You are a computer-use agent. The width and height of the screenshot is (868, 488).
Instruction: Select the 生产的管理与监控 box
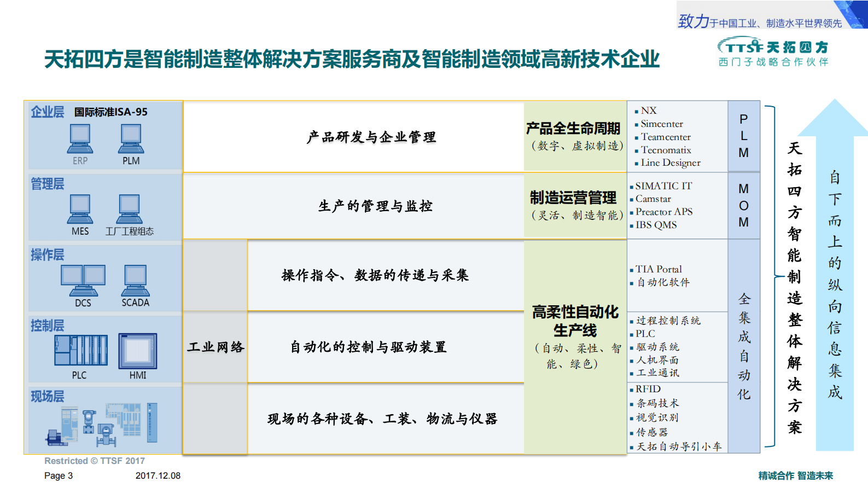point(353,206)
